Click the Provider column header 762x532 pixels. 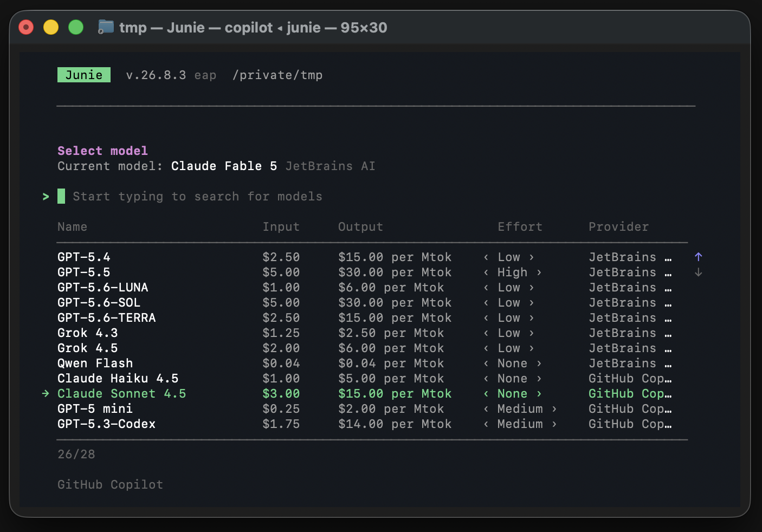click(x=619, y=227)
